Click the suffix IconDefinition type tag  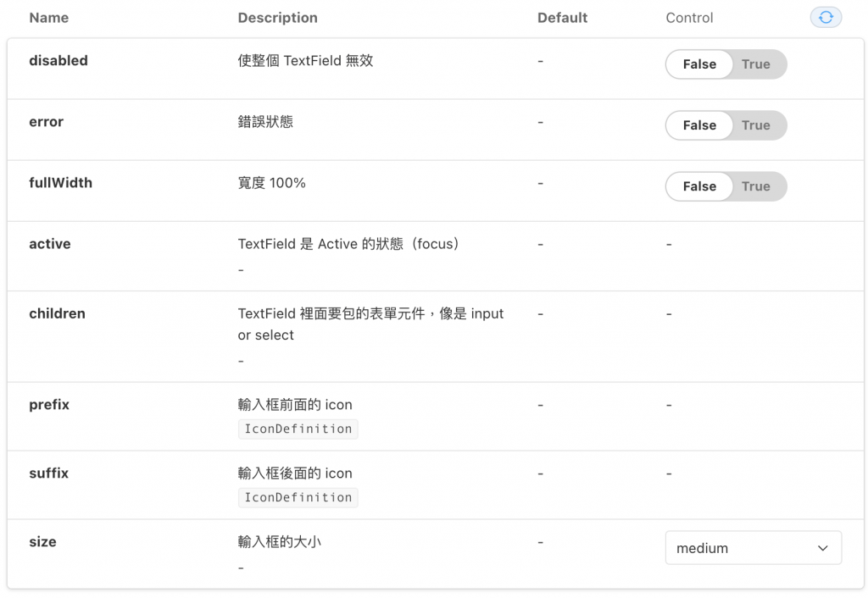(x=298, y=497)
